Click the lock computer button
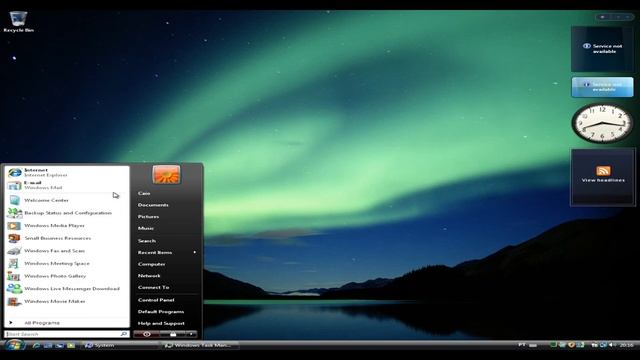640x360 pixels. pos(173,334)
